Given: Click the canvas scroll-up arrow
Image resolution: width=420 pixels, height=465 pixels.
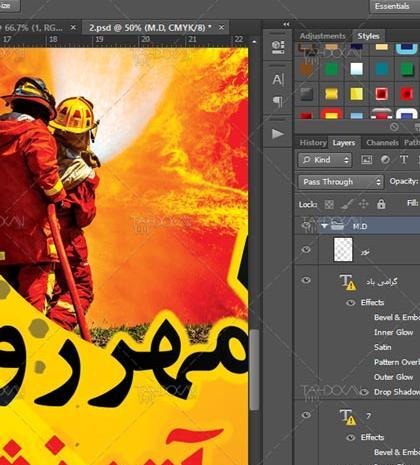Looking at the screenshot, I should click(x=254, y=42).
